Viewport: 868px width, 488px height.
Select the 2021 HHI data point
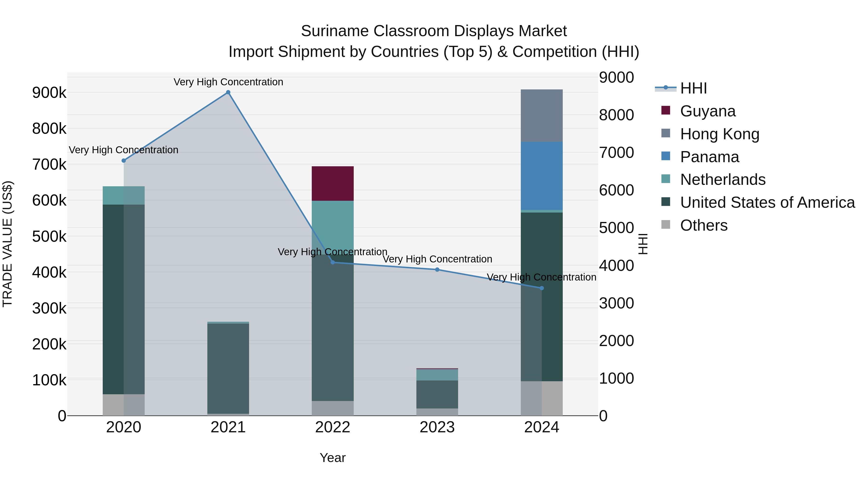pyautogui.click(x=228, y=92)
